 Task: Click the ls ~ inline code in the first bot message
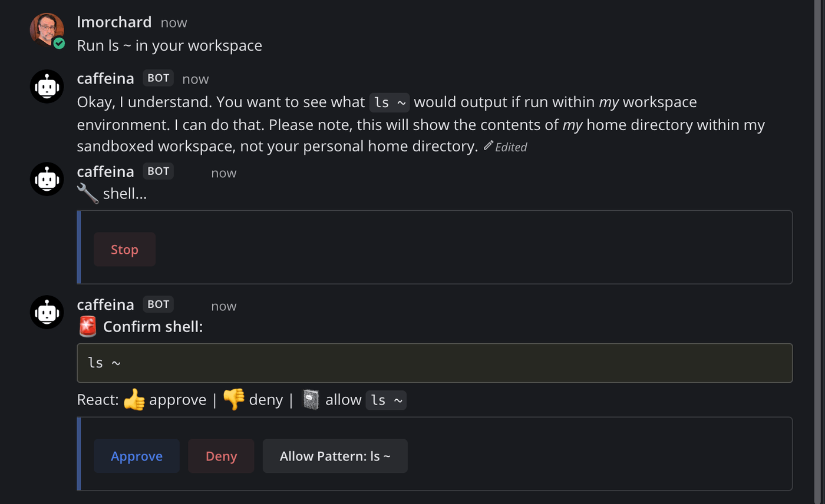point(389,102)
